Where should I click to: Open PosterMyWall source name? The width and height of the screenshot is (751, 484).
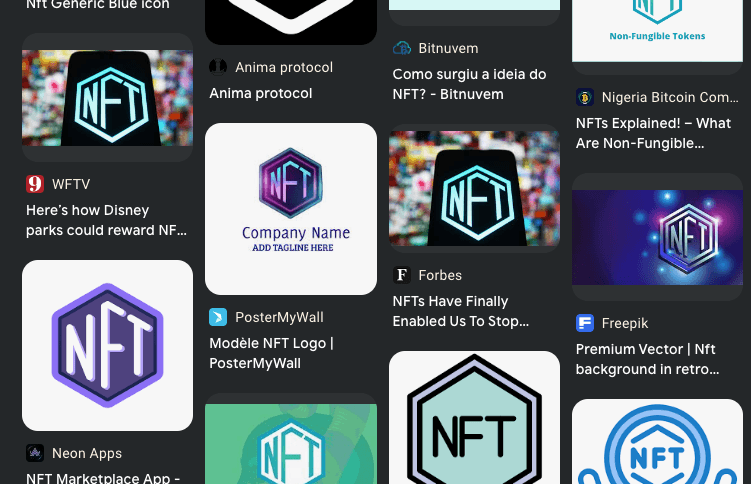click(279, 317)
